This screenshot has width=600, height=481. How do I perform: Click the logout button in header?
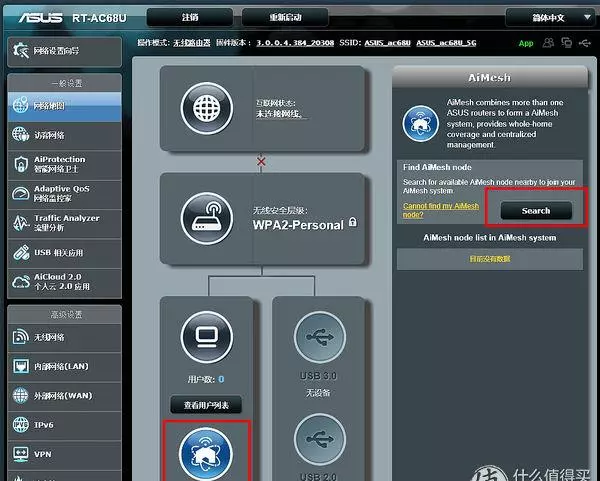pyautogui.click(x=190, y=17)
